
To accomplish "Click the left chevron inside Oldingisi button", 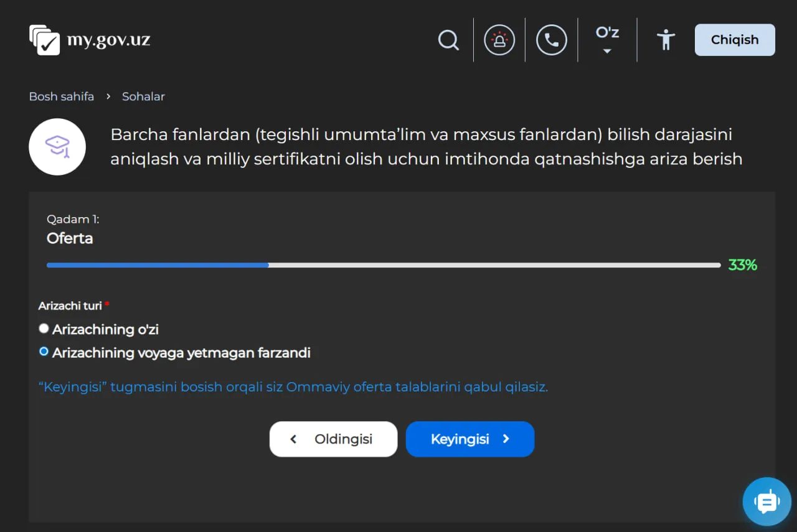I will tap(294, 439).
